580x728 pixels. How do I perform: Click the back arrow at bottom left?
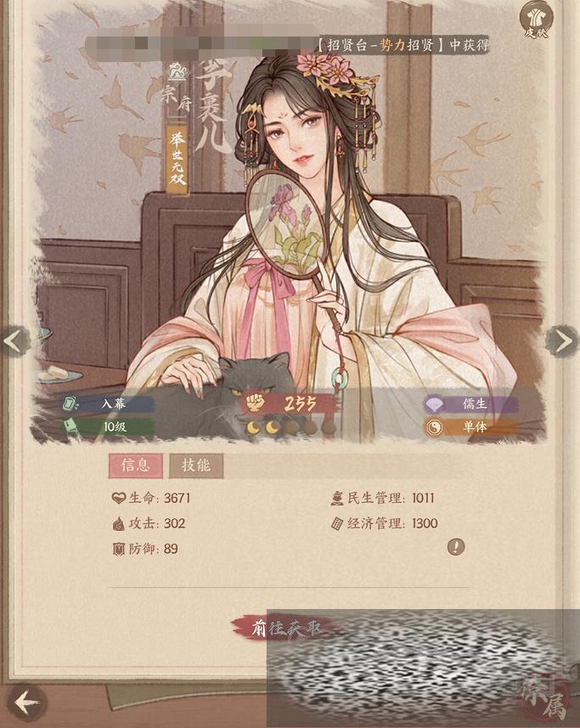27,703
